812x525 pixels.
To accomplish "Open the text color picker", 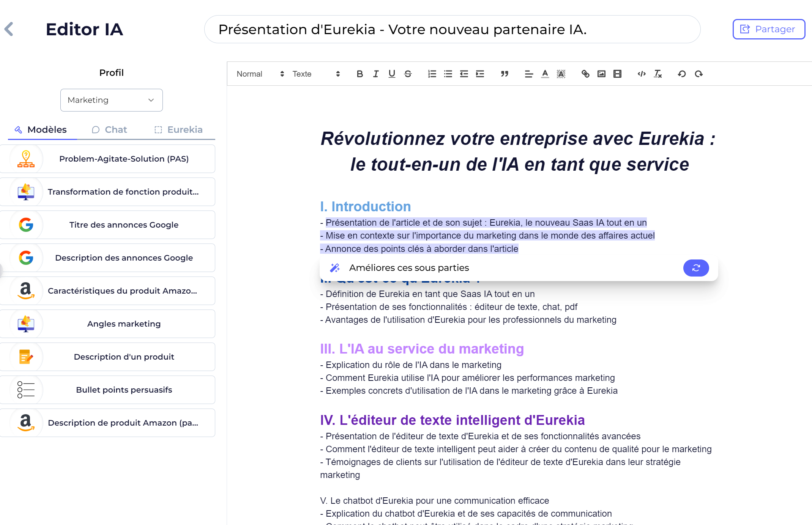I will tap(545, 74).
